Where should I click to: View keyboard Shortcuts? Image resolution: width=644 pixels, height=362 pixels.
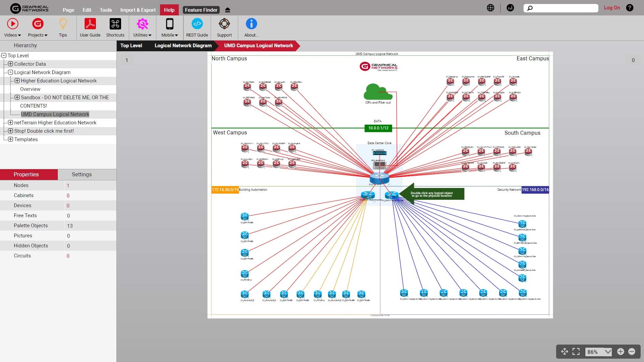(115, 28)
